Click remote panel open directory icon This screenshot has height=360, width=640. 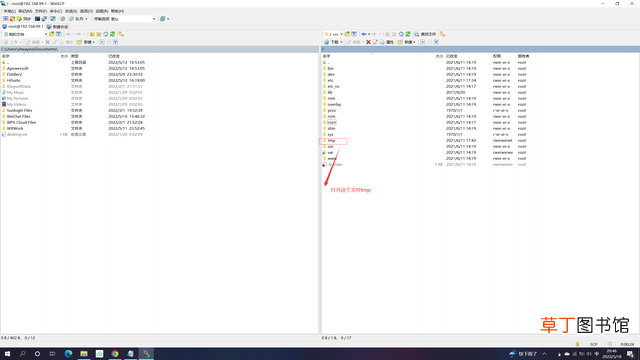click(x=347, y=34)
